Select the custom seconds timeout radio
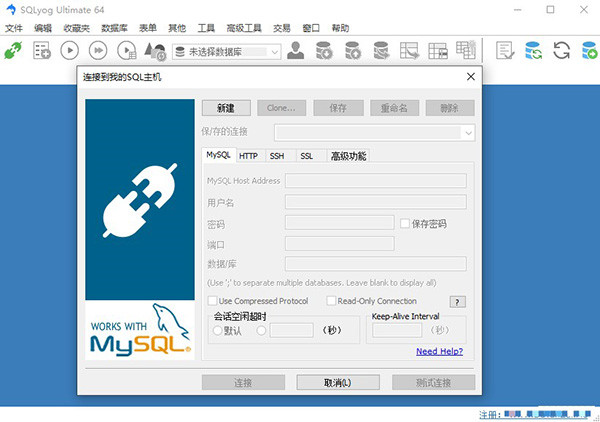This screenshot has width=600, height=422. point(262,330)
